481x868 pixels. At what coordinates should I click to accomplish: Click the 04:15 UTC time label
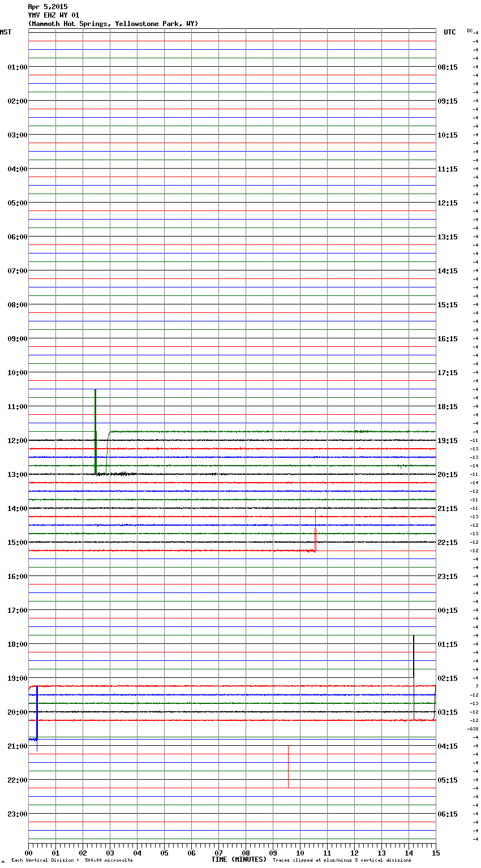tap(448, 746)
